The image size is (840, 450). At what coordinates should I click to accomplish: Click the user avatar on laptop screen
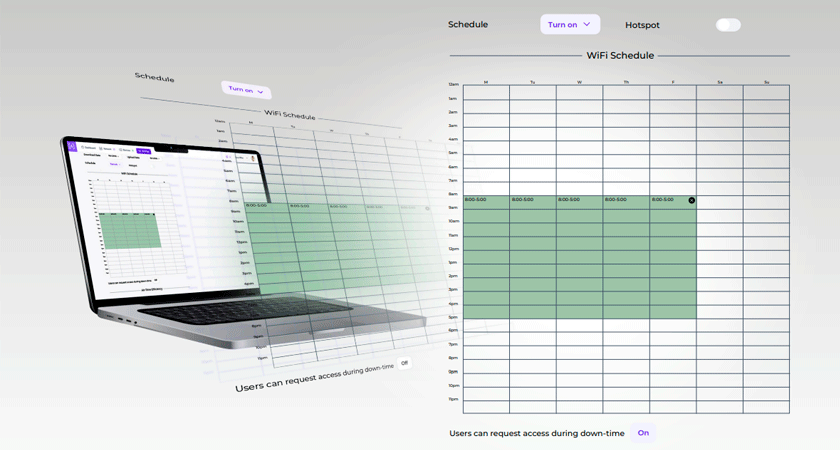pos(251,157)
